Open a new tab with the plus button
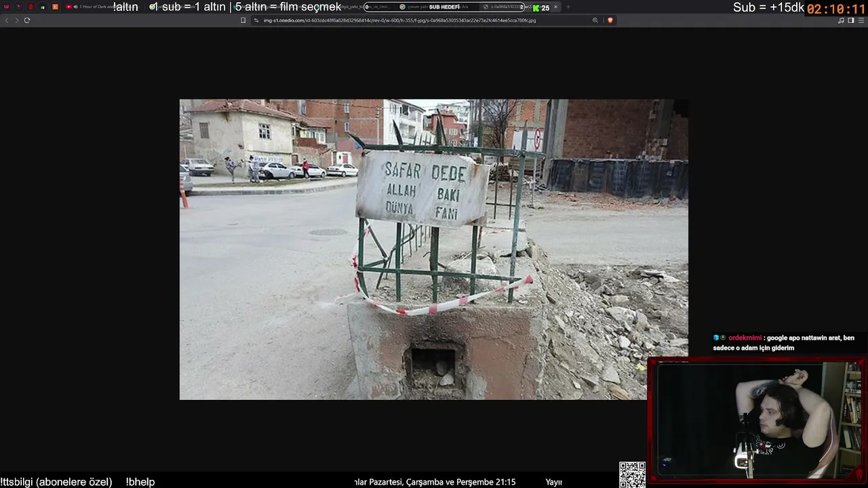868x488 pixels. tap(568, 7)
